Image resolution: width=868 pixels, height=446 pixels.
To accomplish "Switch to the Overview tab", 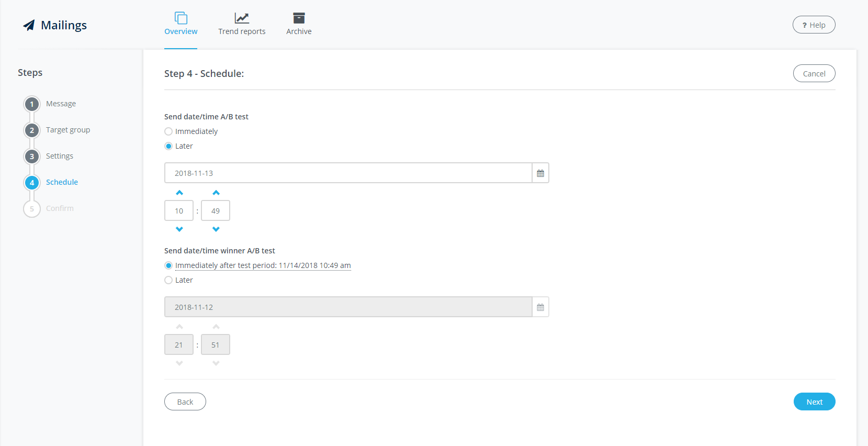I will (x=181, y=25).
